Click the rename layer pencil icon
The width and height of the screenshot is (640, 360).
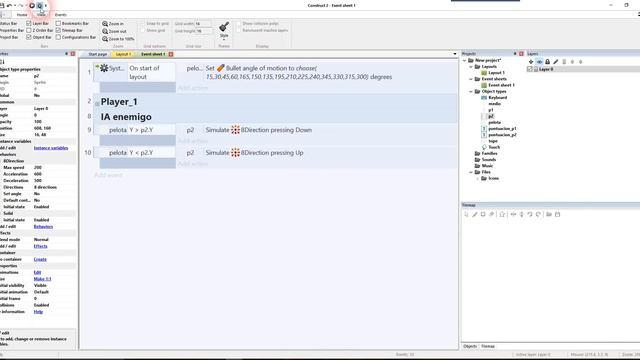point(556,62)
